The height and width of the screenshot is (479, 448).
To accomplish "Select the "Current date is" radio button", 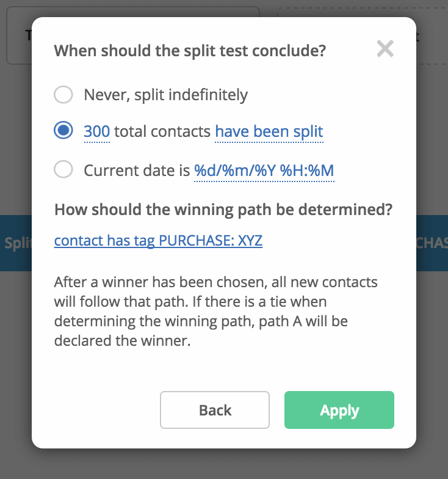I will tap(63, 169).
